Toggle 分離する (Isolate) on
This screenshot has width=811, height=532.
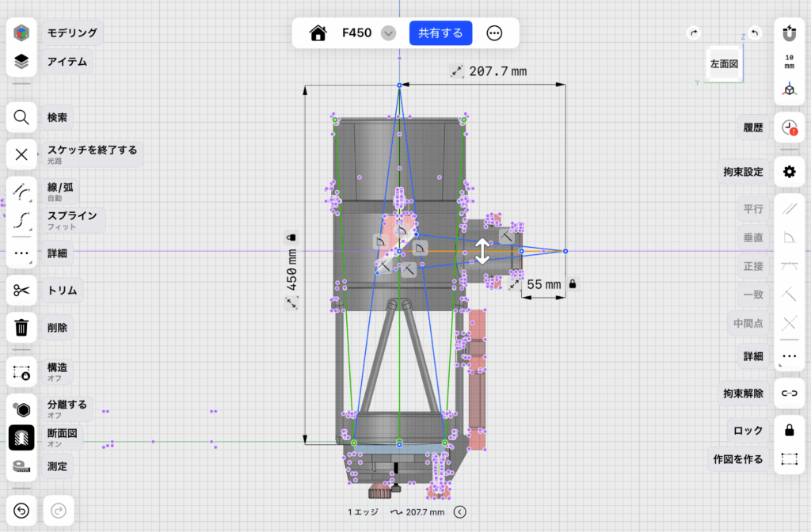tap(21, 409)
